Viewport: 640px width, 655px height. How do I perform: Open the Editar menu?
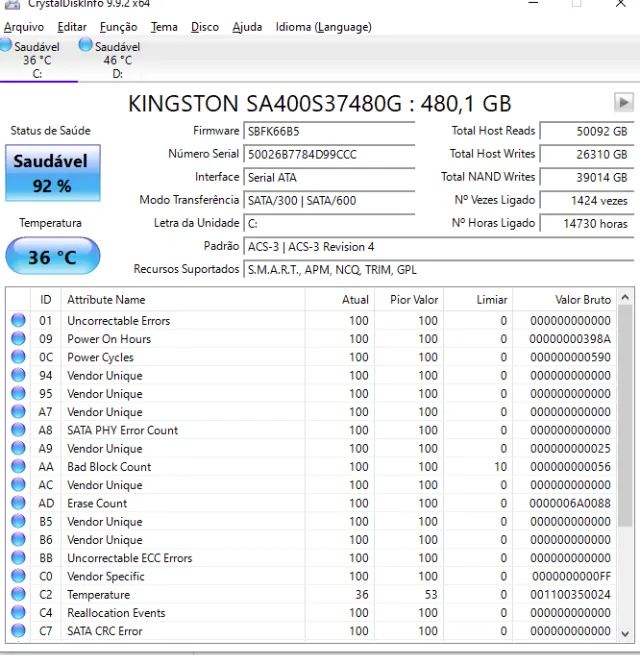[72, 27]
